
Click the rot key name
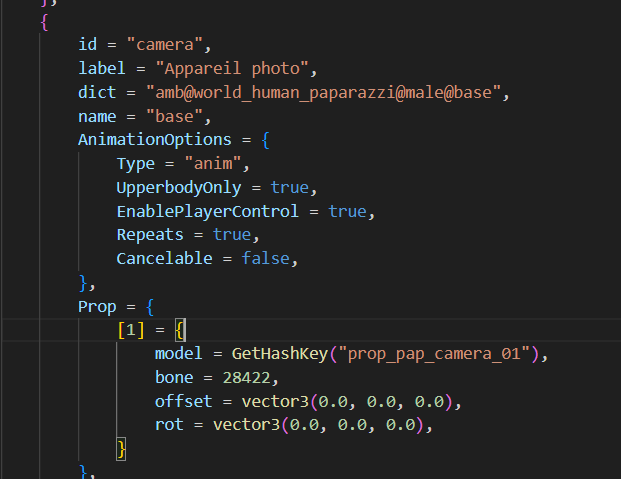pyautogui.click(x=169, y=426)
